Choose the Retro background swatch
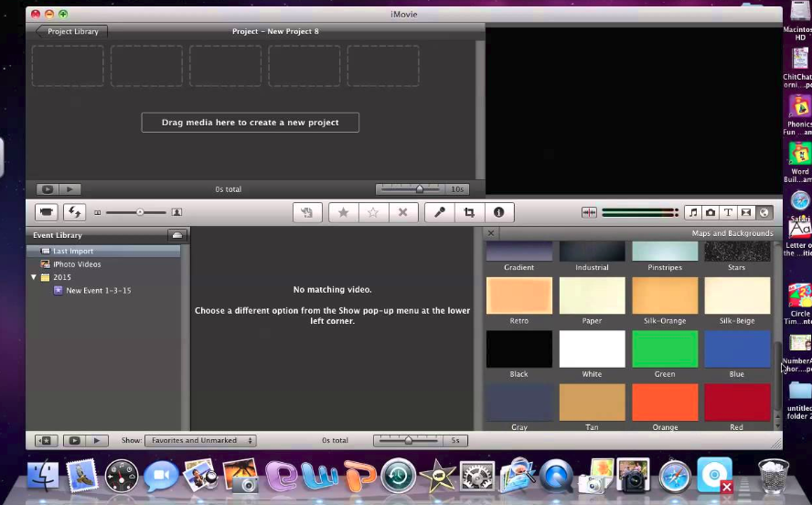This screenshot has width=812, height=505. pos(518,295)
